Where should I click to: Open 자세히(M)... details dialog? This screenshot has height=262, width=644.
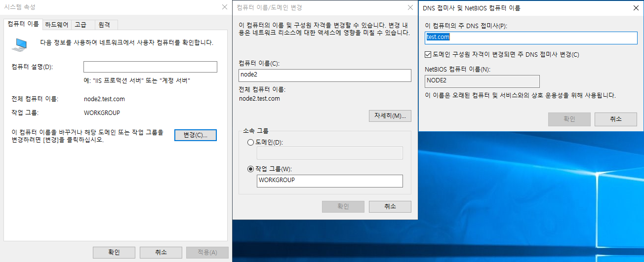tap(390, 116)
